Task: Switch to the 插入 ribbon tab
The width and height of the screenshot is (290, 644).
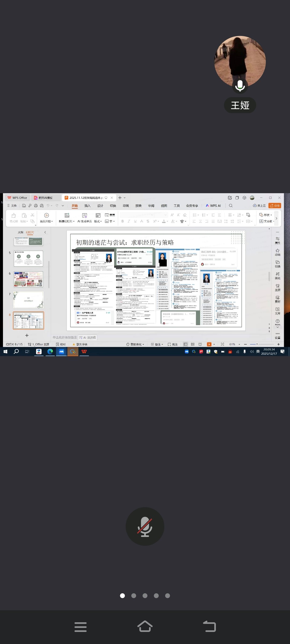Action: (88, 206)
